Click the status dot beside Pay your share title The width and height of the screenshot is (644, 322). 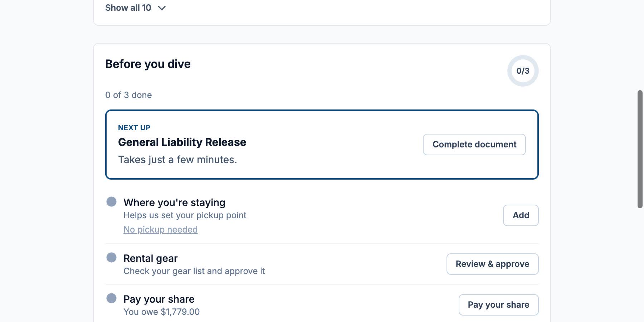point(112,298)
